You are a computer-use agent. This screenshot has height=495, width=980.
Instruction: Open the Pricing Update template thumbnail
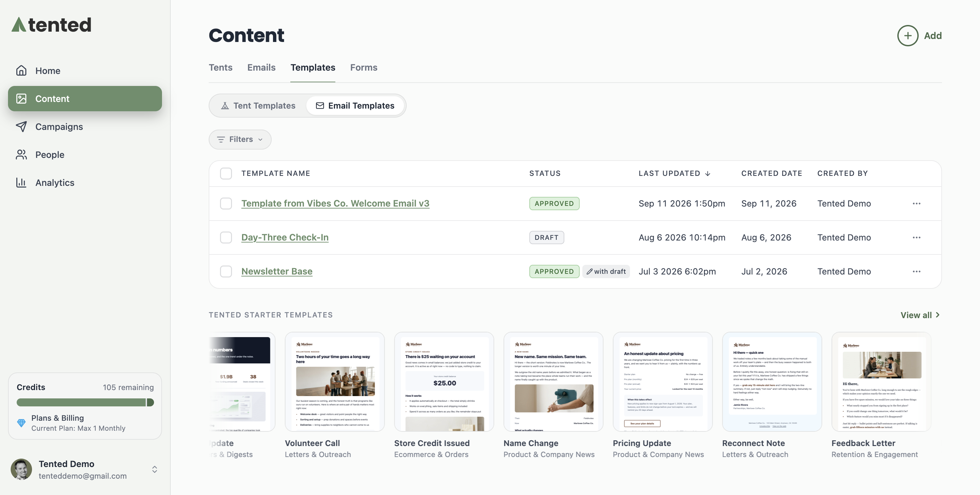tap(663, 382)
